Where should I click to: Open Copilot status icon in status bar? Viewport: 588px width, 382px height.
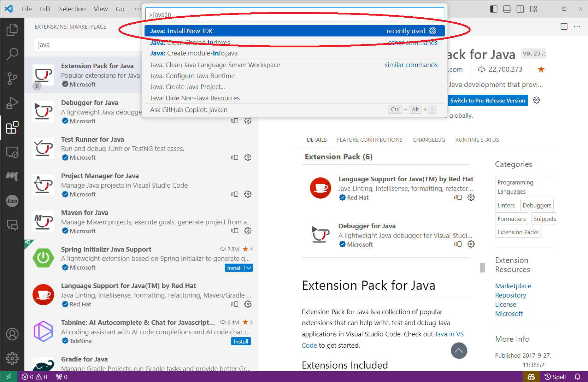[531, 377]
